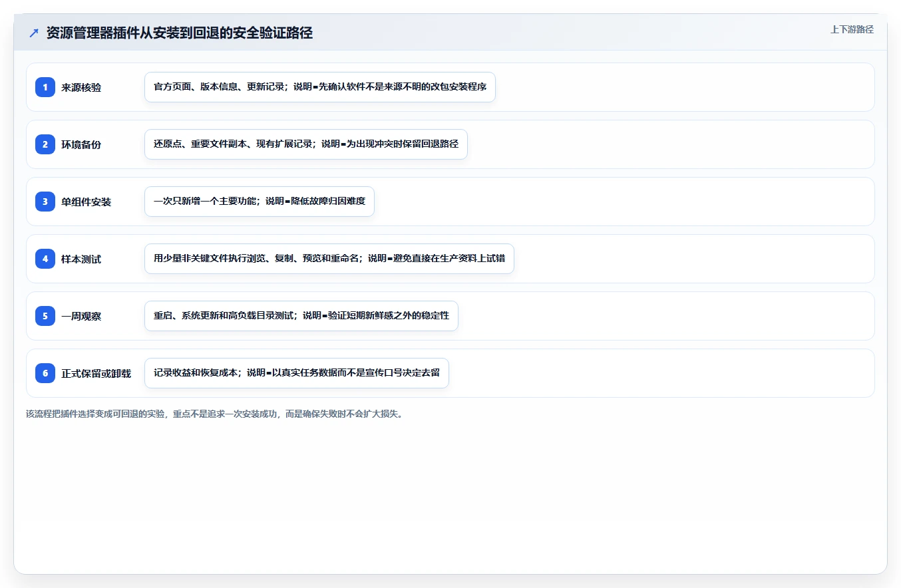Click the footnote text starting with 该流程把插件选择
The height and width of the screenshot is (588, 901).
[214, 414]
